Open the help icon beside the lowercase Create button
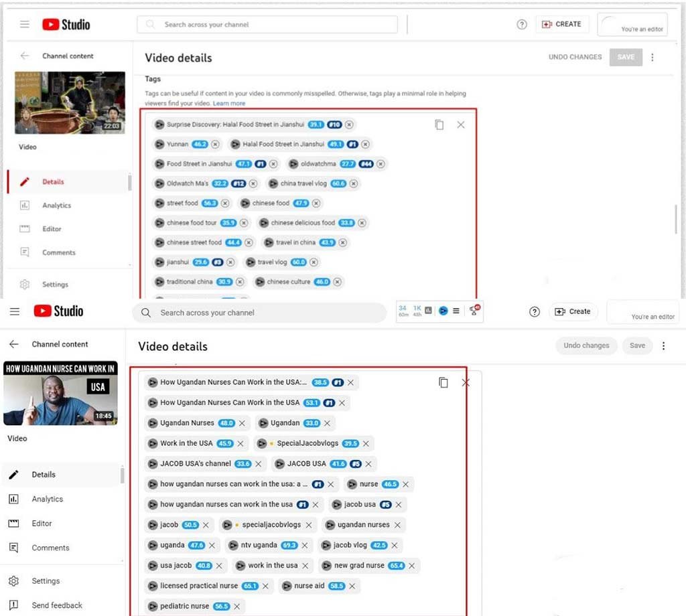 [x=534, y=312]
